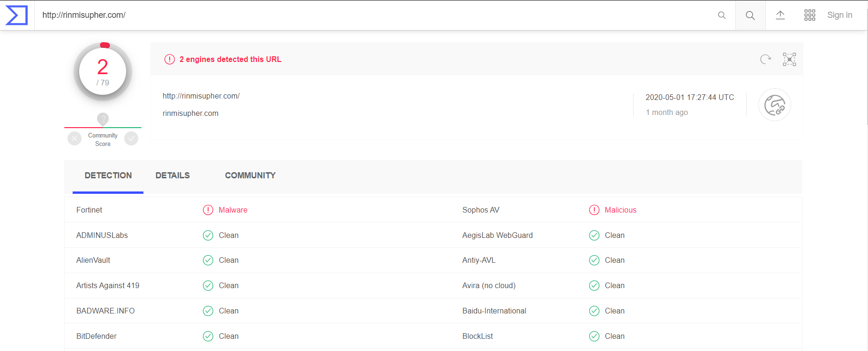Click the ADMINUSLabs clean checkmark icon
The height and width of the screenshot is (351, 868).
tap(208, 235)
